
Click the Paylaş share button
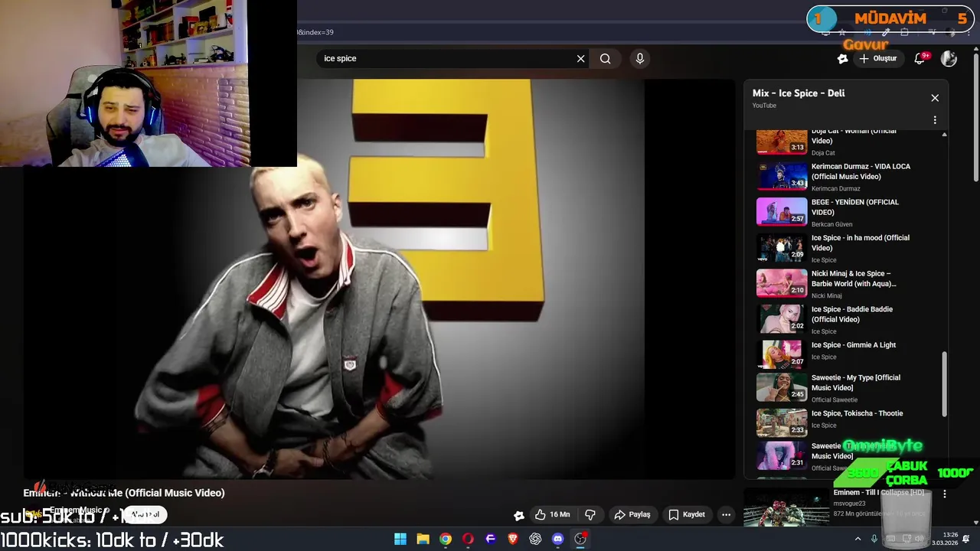(x=632, y=514)
